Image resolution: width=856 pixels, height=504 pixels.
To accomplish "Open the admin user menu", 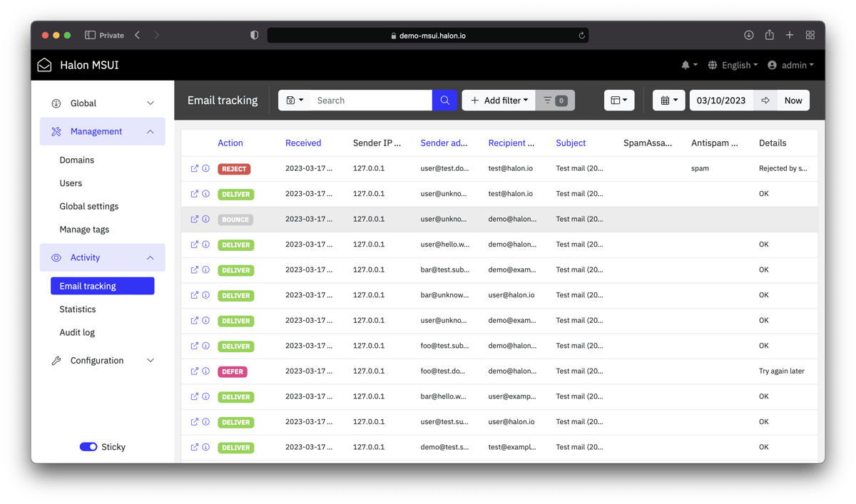I will point(790,65).
